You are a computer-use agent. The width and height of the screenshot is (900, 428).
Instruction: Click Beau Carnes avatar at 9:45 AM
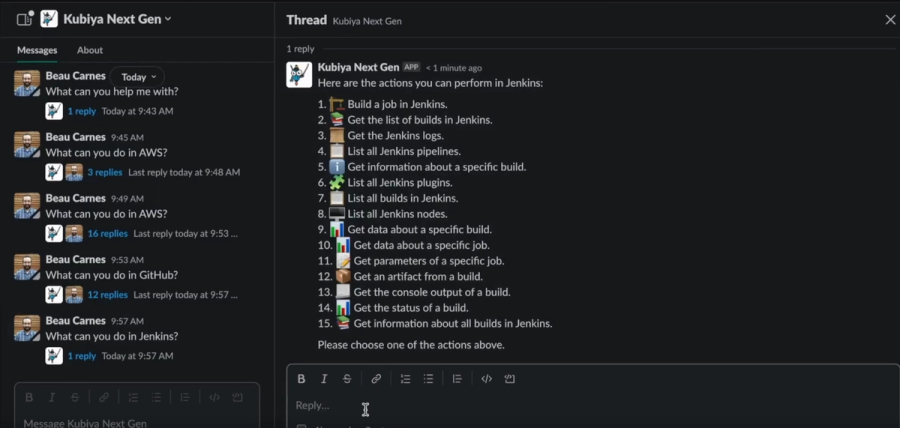(x=27, y=145)
